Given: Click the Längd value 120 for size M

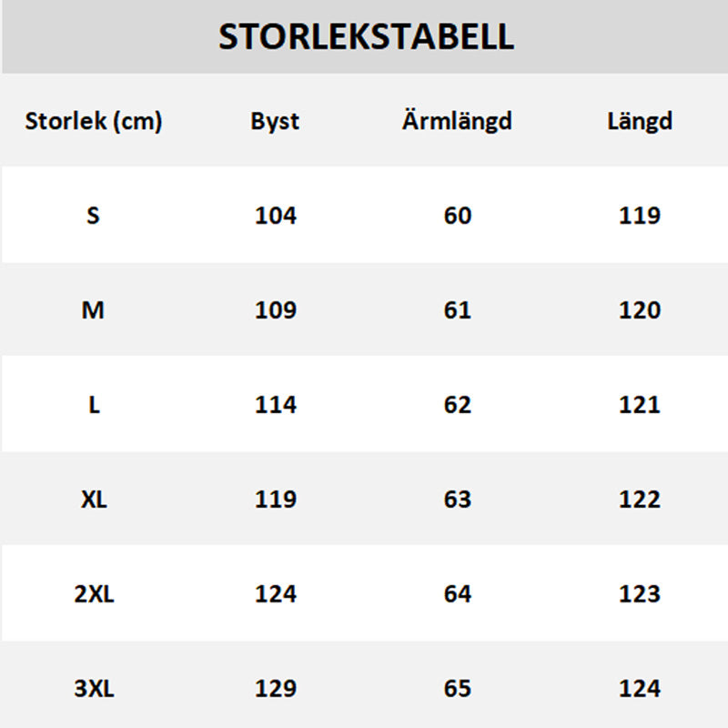Looking at the screenshot, I should click(639, 310).
